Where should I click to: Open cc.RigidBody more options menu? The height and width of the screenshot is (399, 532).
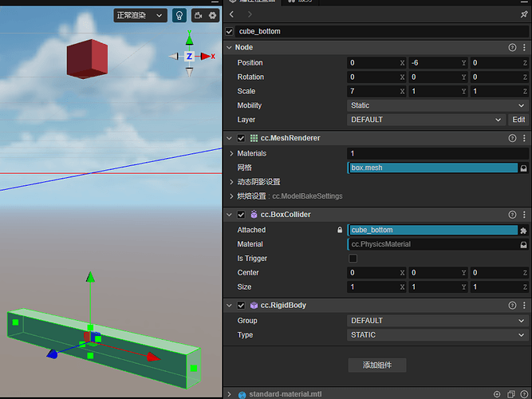525,306
